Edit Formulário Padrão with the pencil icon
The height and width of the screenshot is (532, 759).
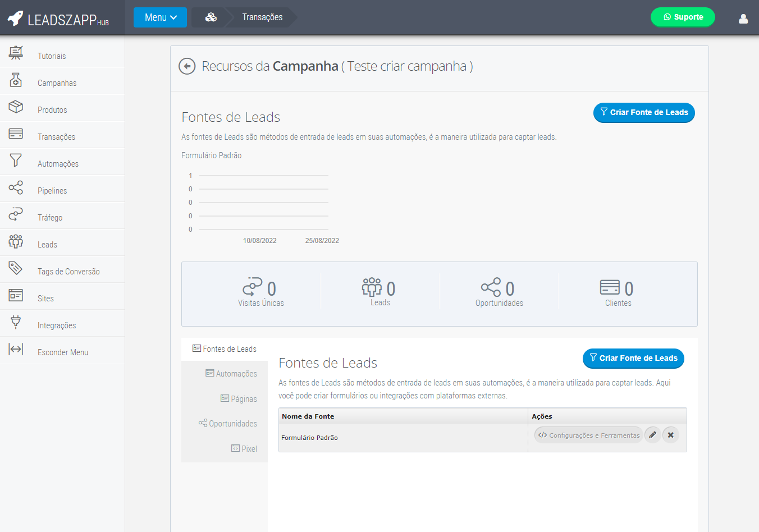pyautogui.click(x=652, y=435)
